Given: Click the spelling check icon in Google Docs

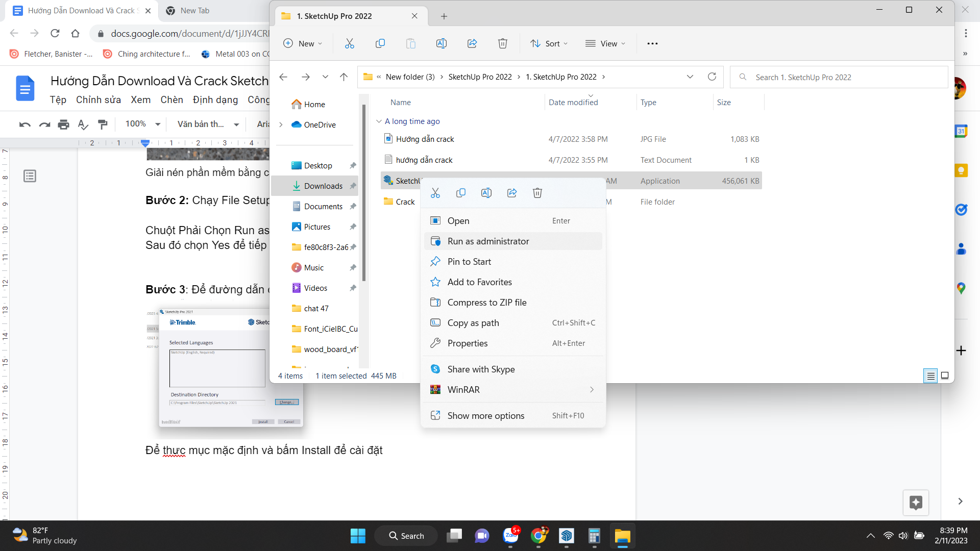Looking at the screenshot, I should 83,124.
